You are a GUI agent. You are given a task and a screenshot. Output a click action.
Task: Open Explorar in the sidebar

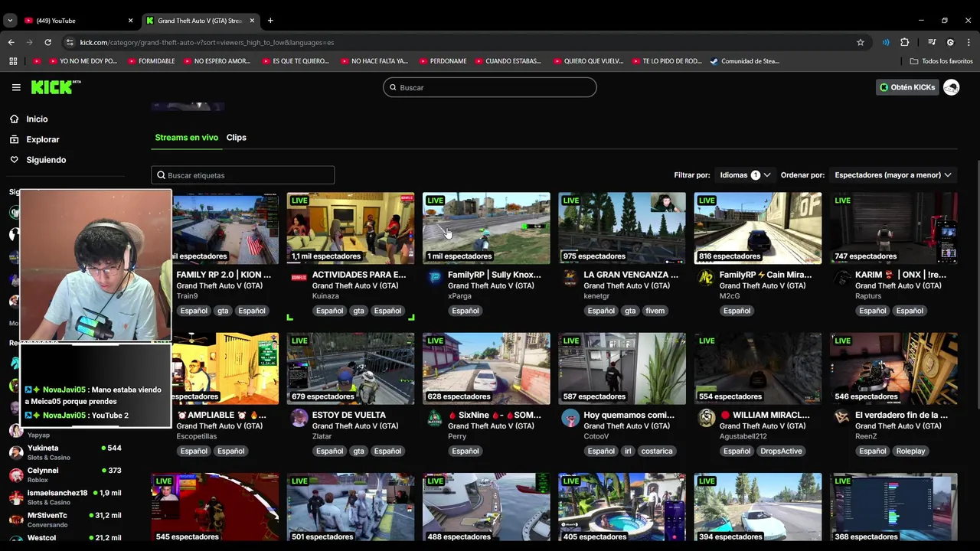pyautogui.click(x=43, y=139)
